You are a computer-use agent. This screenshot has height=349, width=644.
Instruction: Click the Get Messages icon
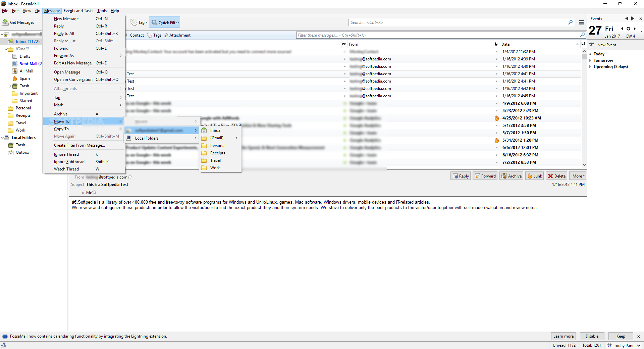point(5,22)
